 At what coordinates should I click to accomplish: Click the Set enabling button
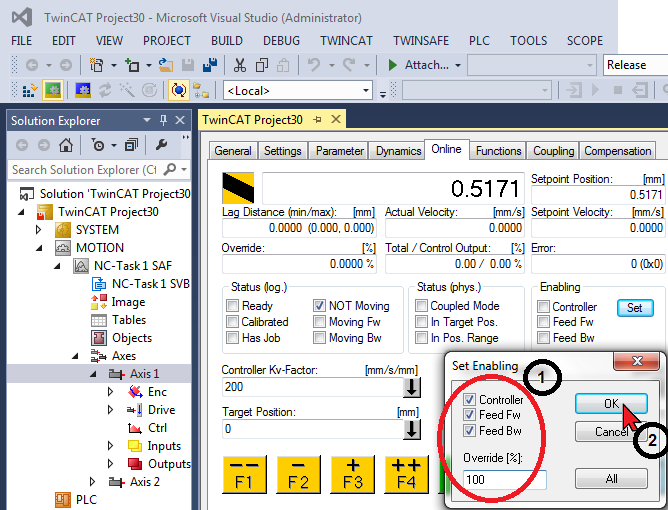[635, 308]
